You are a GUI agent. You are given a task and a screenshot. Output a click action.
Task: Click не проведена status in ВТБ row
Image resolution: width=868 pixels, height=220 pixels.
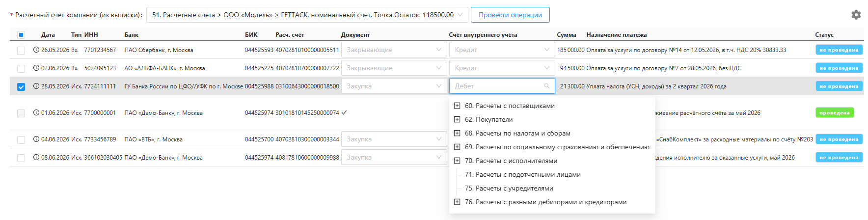click(839, 139)
